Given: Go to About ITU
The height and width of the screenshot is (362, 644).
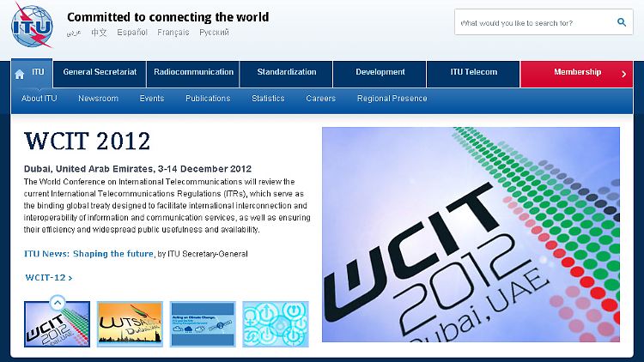Looking at the screenshot, I should click(39, 99).
